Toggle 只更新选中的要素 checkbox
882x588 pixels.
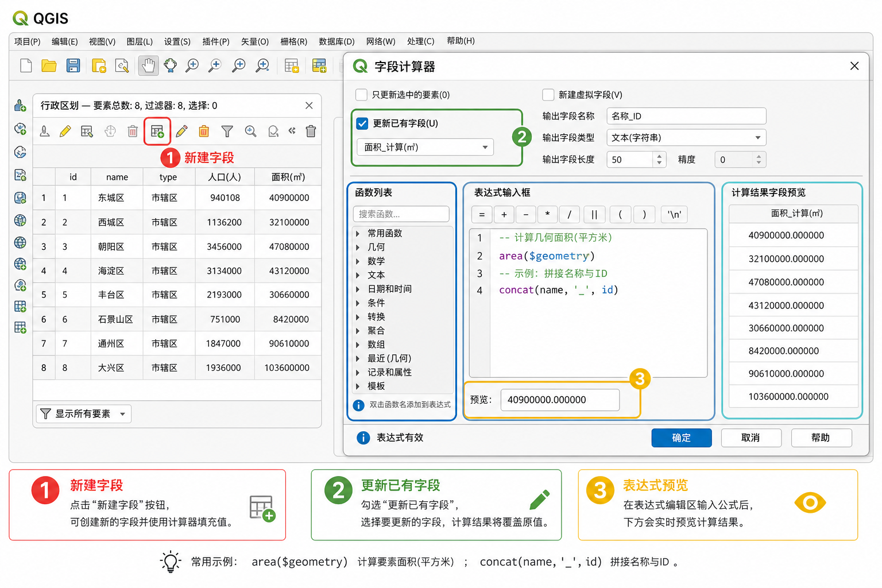(x=361, y=95)
